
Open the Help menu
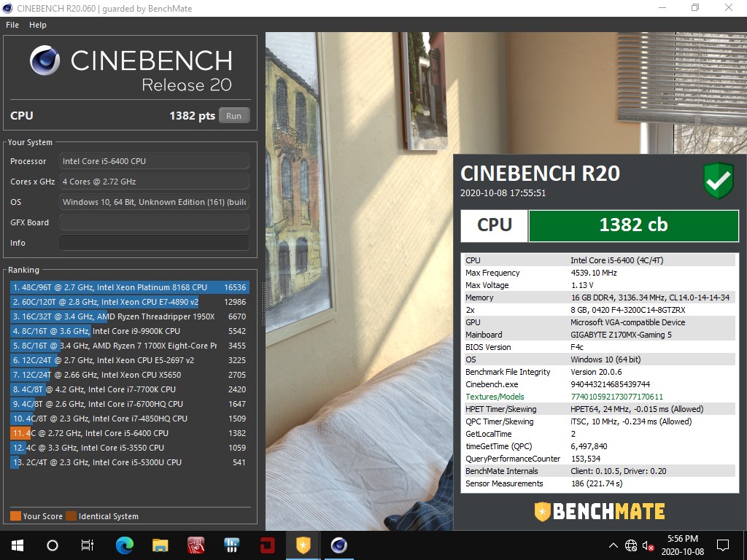coord(38,25)
